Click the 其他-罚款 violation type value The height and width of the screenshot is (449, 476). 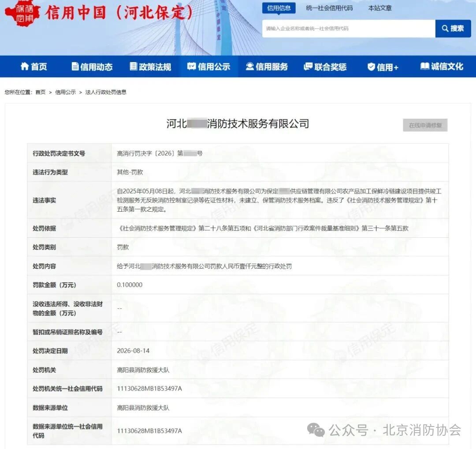click(x=130, y=172)
